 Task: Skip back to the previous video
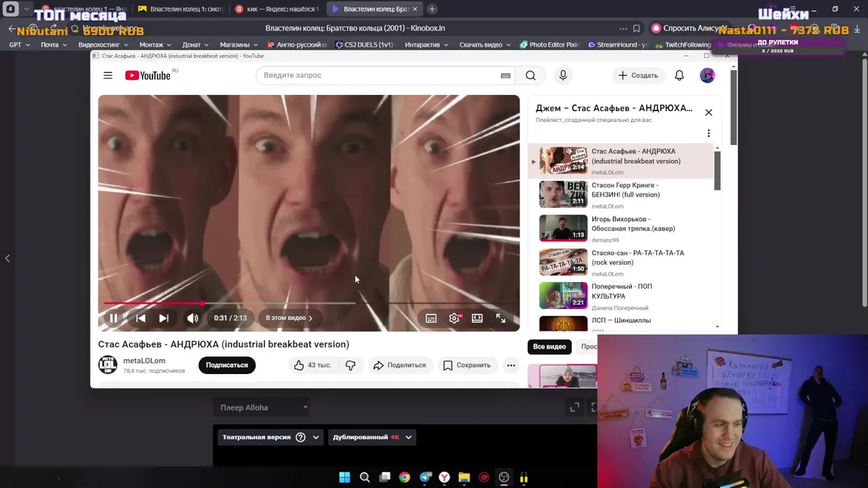140,318
